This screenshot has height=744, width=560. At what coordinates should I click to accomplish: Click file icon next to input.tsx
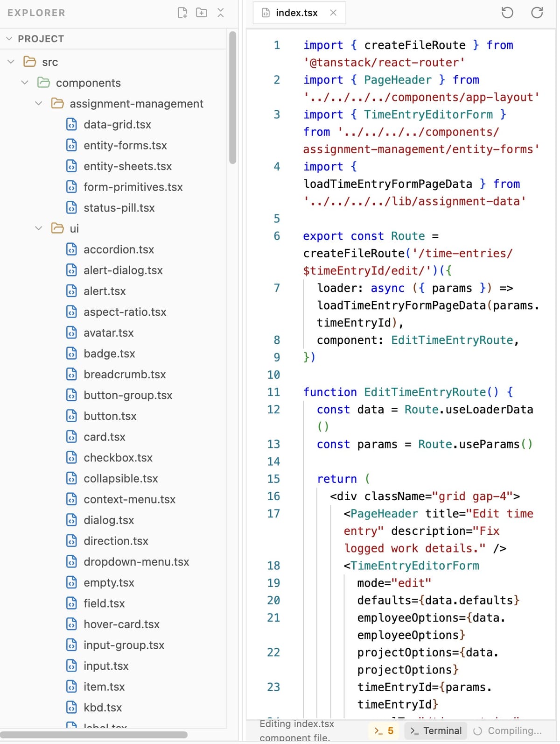71,666
